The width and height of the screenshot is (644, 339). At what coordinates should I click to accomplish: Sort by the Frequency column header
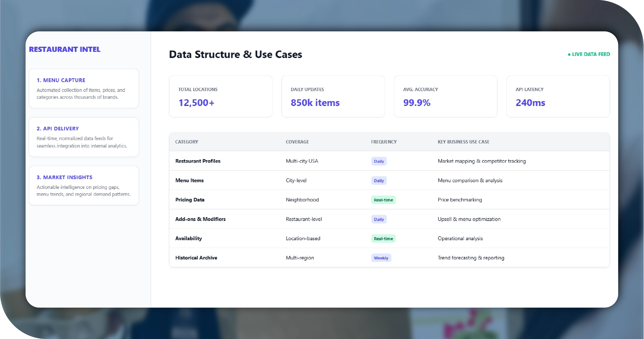(x=384, y=142)
